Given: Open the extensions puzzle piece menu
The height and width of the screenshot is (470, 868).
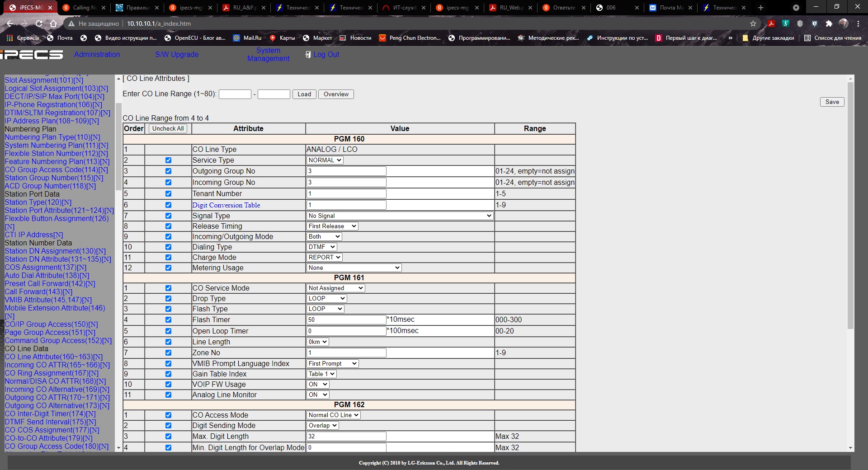Looking at the screenshot, I should pos(829,23).
